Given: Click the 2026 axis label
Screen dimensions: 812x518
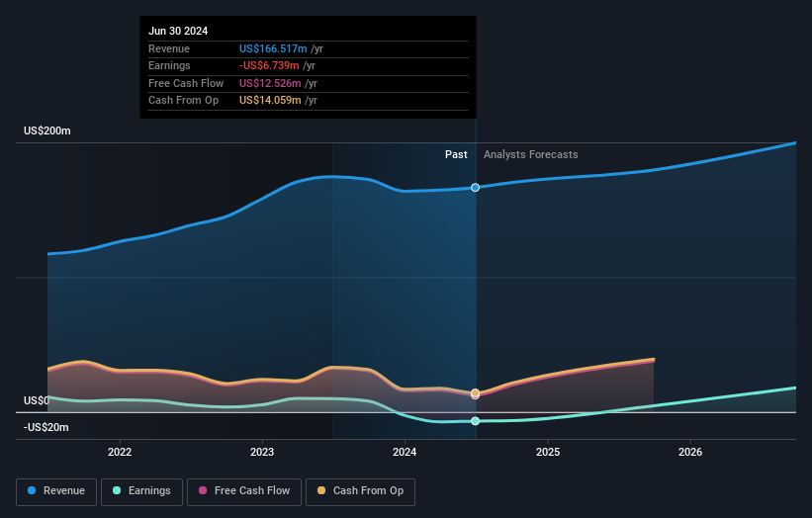Looking at the screenshot, I should tap(690, 453).
